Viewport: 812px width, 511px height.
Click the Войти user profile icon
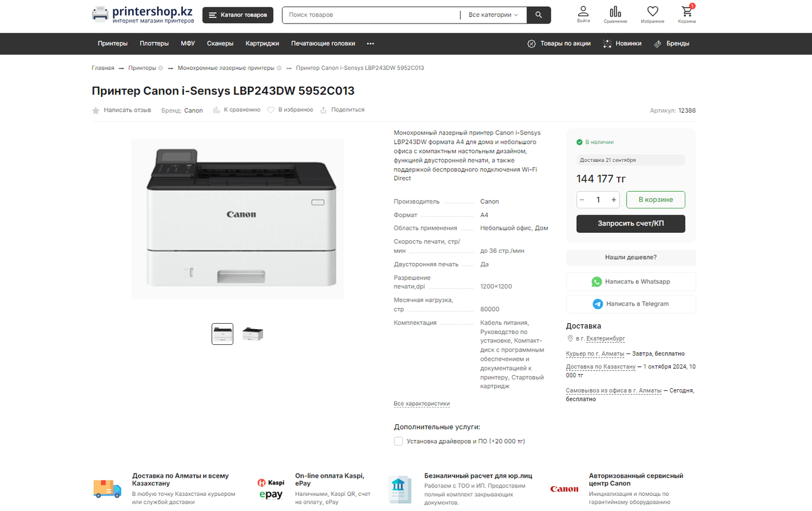[583, 12]
